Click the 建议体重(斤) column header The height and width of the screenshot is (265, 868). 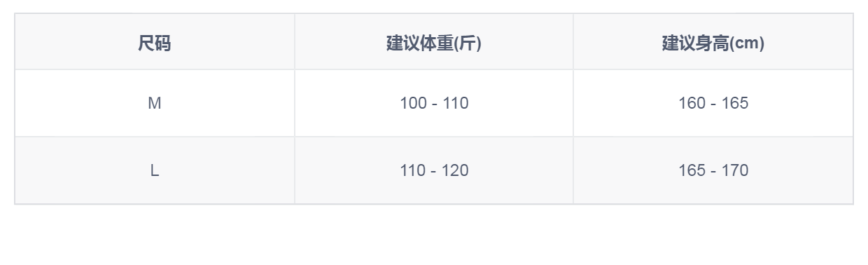[x=434, y=43]
